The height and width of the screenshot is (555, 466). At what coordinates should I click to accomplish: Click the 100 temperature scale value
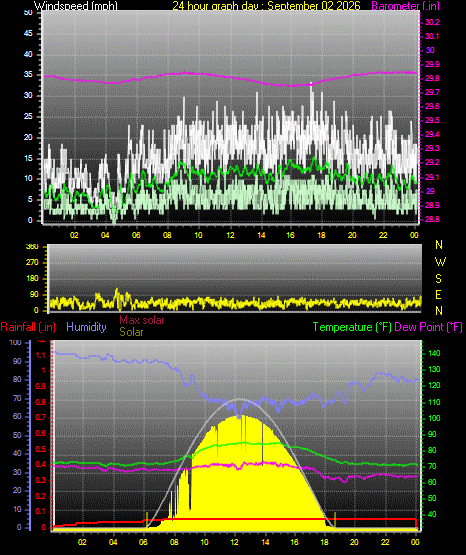434,418
